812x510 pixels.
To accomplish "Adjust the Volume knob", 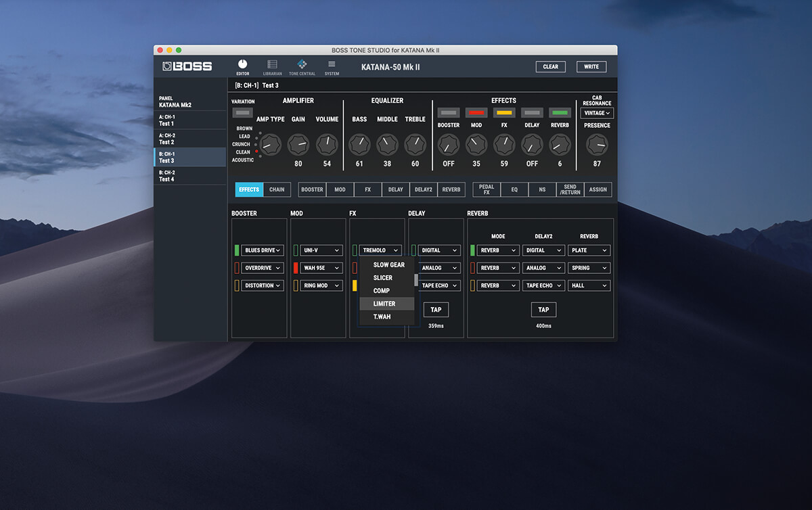I will (x=327, y=144).
